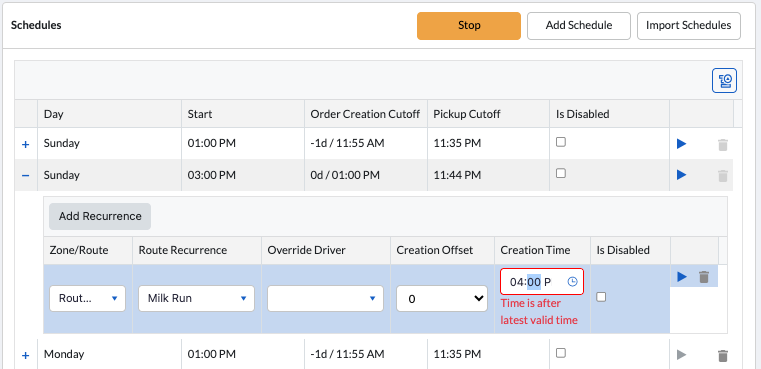Viewport: 761px width, 369px height.
Task: Open the Override Driver dropdown
Action: tap(325, 298)
